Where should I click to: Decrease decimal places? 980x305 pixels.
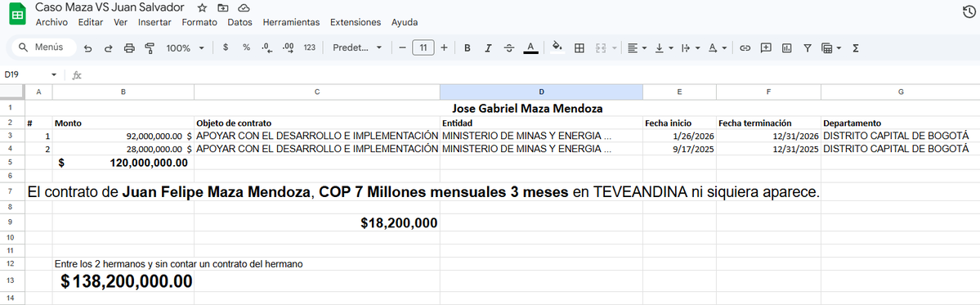[x=267, y=47]
